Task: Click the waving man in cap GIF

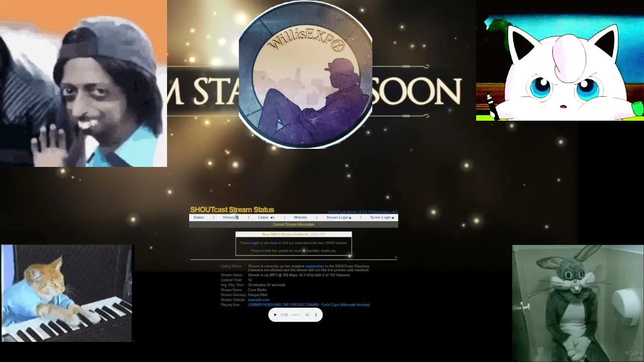Action: point(84,83)
